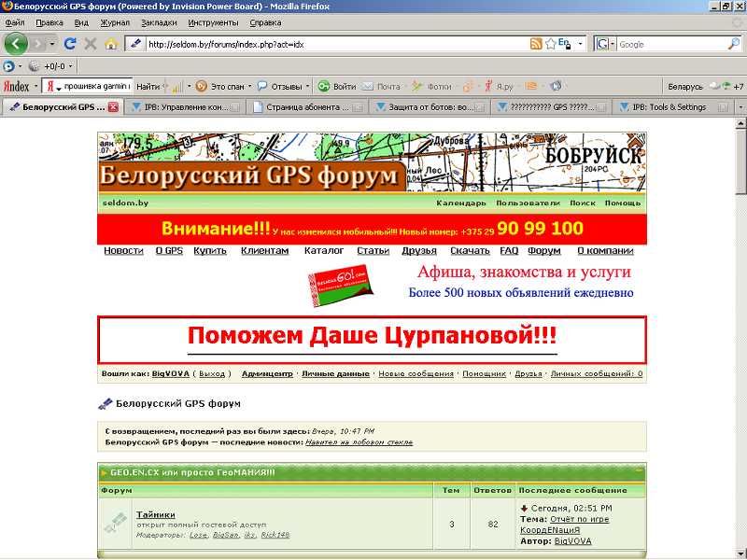
Task: Open the Google search engine selector dropdown
Action: click(x=613, y=44)
